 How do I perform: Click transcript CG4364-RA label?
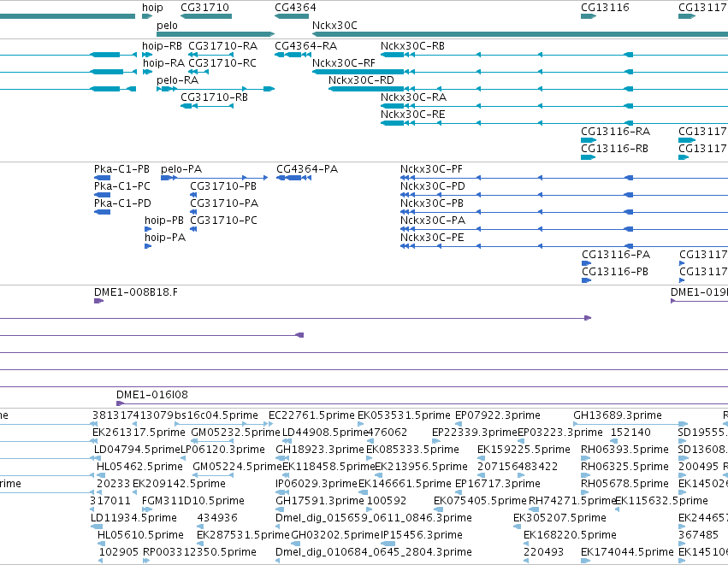tap(306, 46)
